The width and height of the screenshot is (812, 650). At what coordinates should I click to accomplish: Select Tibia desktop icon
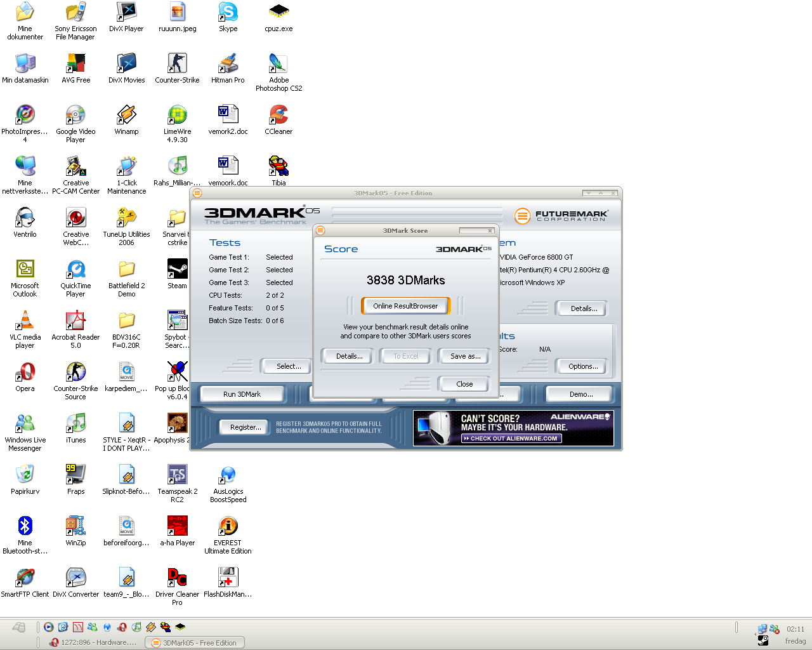coord(278,171)
